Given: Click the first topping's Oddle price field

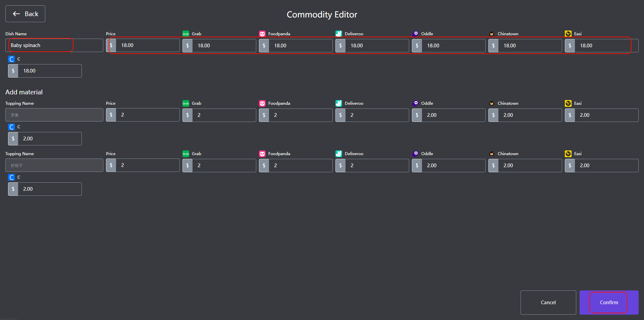Looking at the screenshot, I should tap(453, 115).
